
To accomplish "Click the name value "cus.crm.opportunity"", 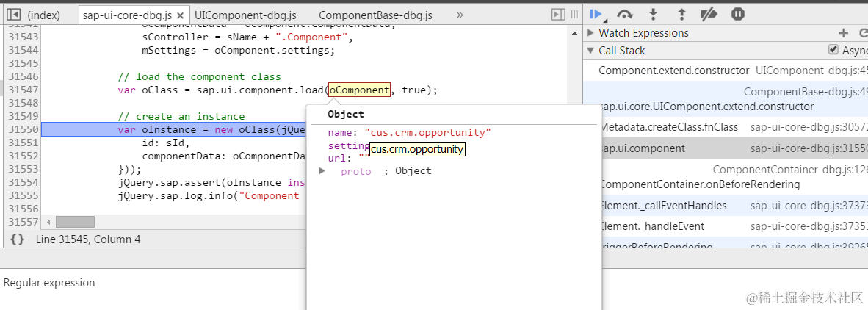I will click(x=428, y=133).
